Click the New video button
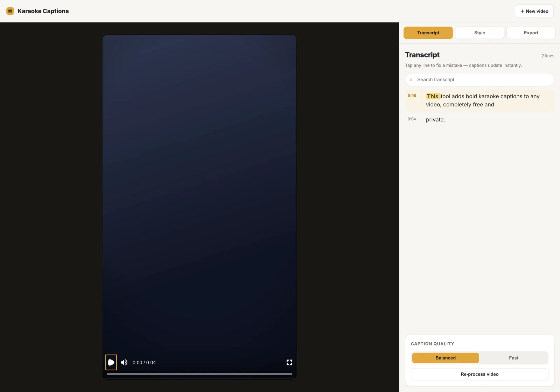The image size is (560, 392). click(534, 11)
